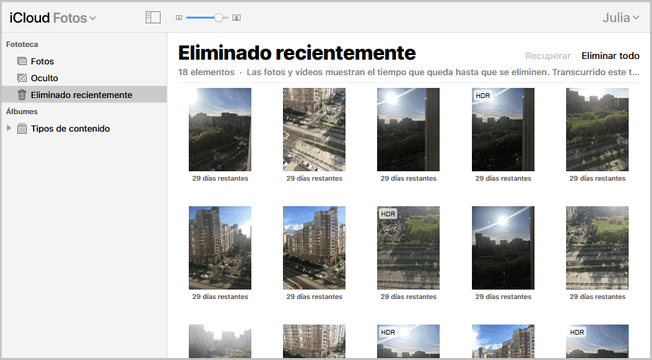The width and height of the screenshot is (652, 360).
Task: Toggle the sidebar panel icon
Action: point(153,17)
